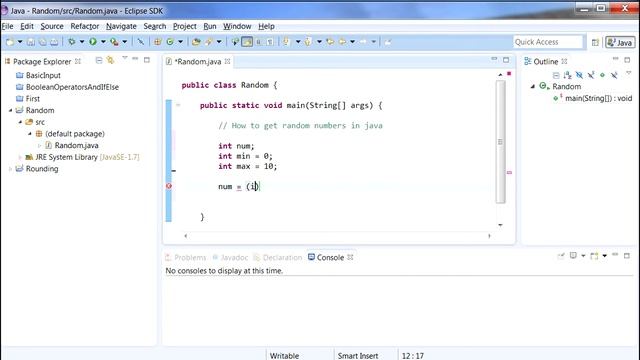This screenshot has width=640, height=360.
Task: Click the error marker beside num line
Action: 169,186
